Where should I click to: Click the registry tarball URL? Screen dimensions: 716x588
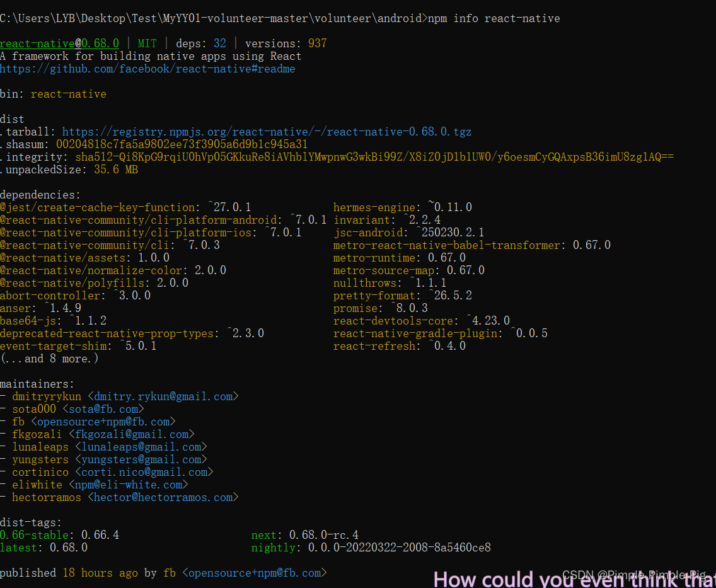[x=267, y=132]
